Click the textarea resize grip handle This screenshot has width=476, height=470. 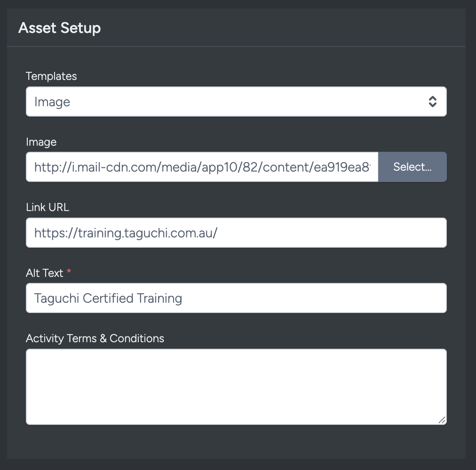pyautogui.click(x=442, y=420)
